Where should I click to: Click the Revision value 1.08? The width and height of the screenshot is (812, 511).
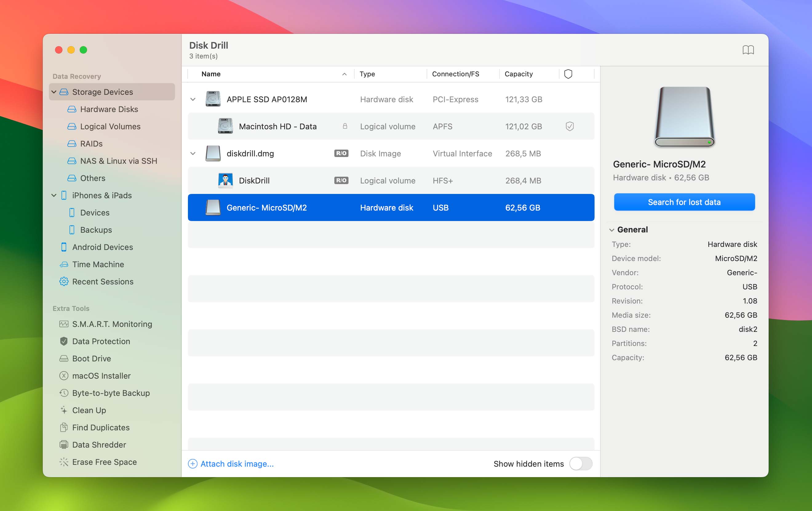coord(750,301)
